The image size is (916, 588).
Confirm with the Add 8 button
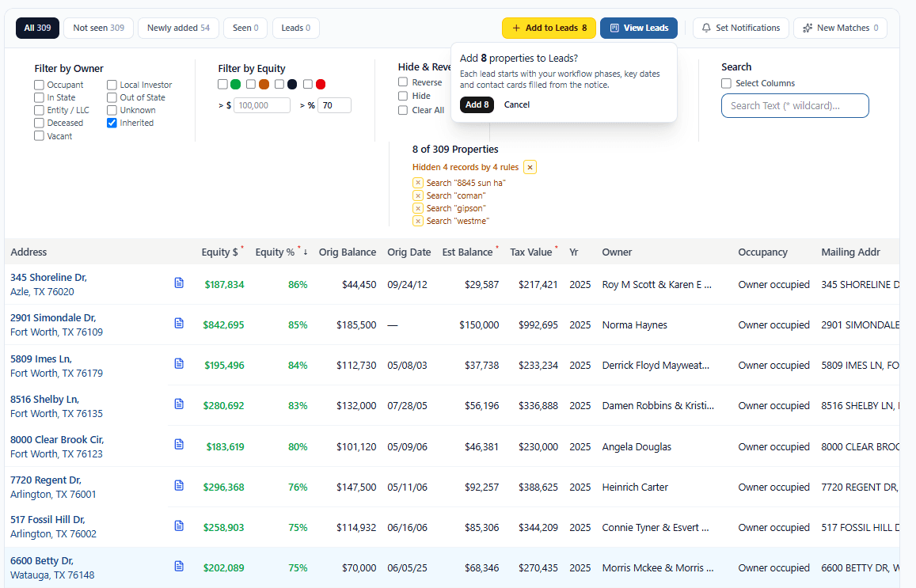[x=477, y=104]
